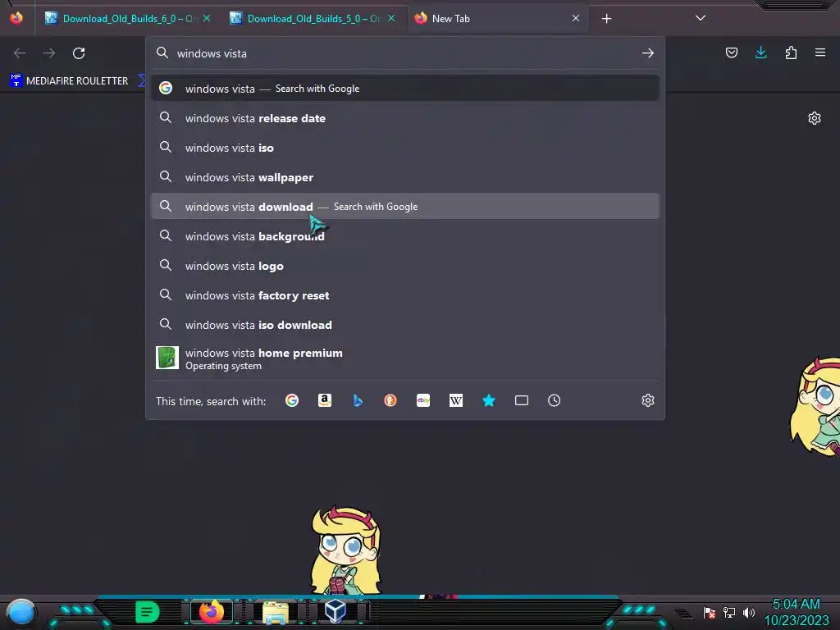Search in History using the clock icon
Image resolution: width=840 pixels, height=630 pixels.
[x=554, y=400]
